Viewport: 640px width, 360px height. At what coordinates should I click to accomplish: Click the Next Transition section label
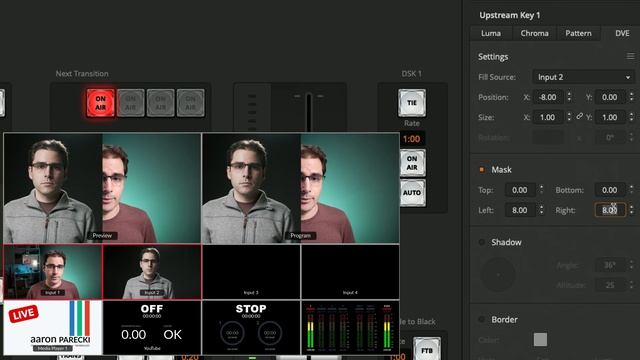point(82,73)
